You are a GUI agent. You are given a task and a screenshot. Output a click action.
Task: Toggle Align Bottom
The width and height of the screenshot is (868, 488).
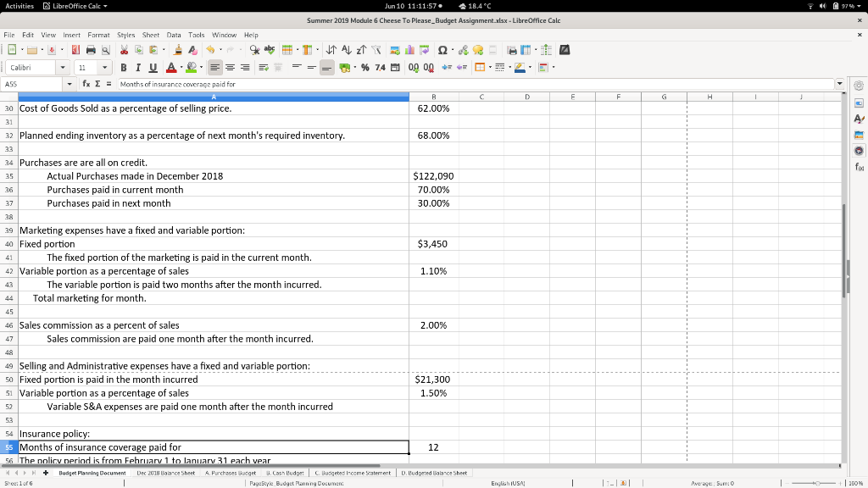pyautogui.click(x=326, y=68)
